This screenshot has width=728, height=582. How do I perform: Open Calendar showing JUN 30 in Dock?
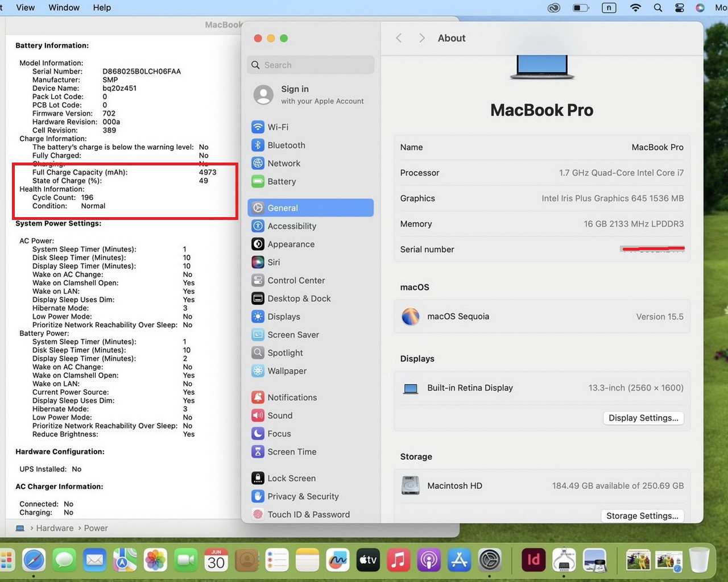[216, 560]
